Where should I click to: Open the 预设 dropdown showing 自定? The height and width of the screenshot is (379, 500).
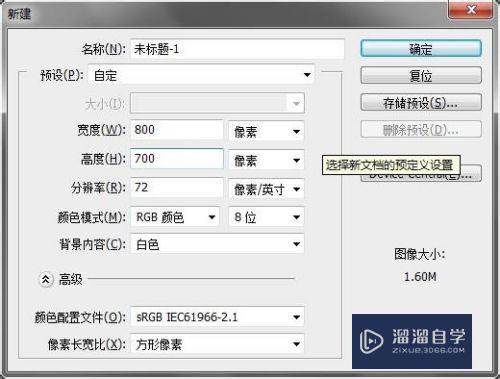click(201, 75)
